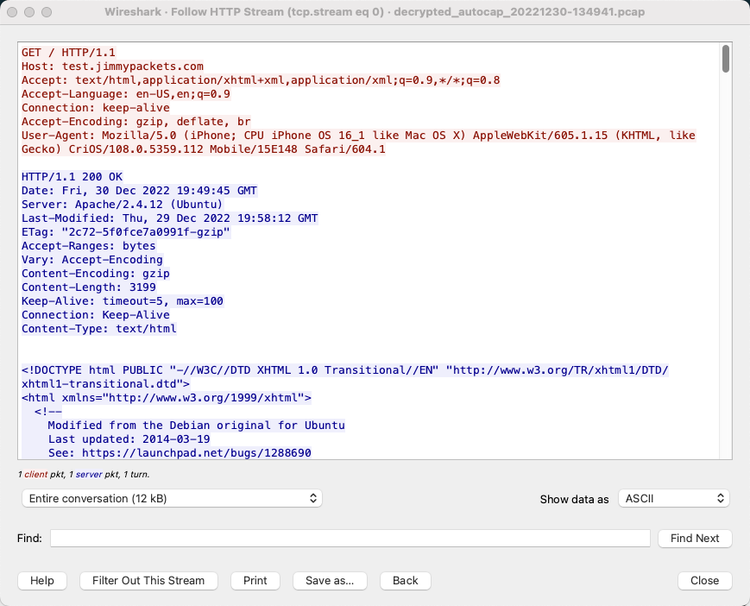The width and height of the screenshot is (750, 606).
Task: Click the 'Content-Type: text/html' line
Action: click(x=99, y=329)
